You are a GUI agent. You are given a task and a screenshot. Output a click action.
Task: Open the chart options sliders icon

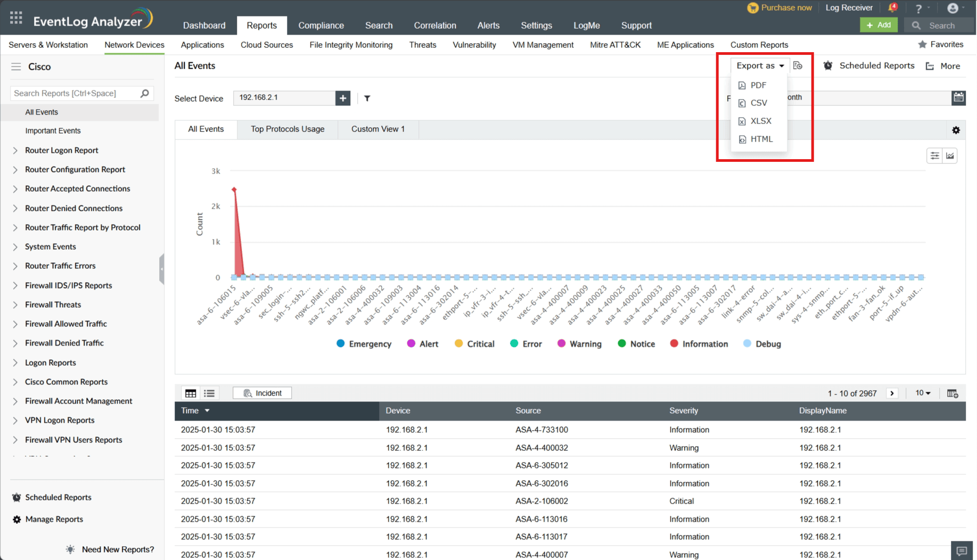coord(934,156)
